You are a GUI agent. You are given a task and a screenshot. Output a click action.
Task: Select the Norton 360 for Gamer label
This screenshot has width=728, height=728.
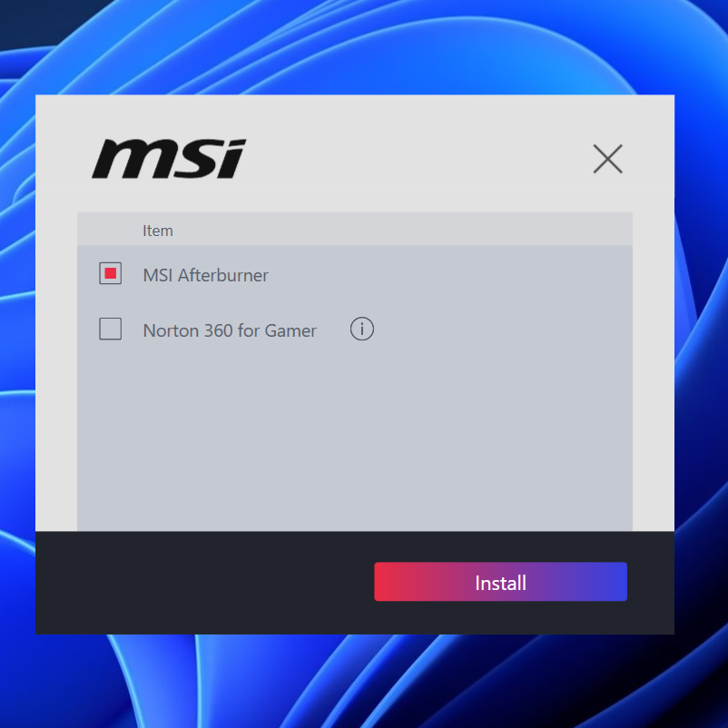click(x=230, y=330)
